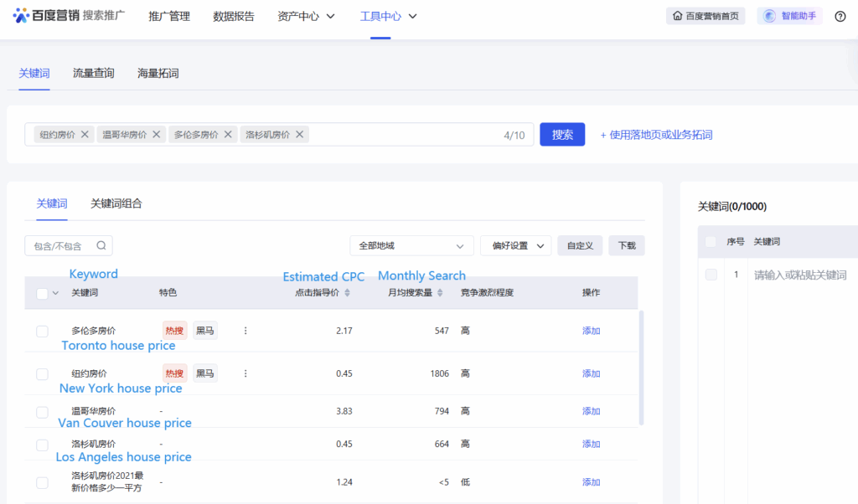
Task: Check the 温哥华房价 row checkbox
Action: 42,412
